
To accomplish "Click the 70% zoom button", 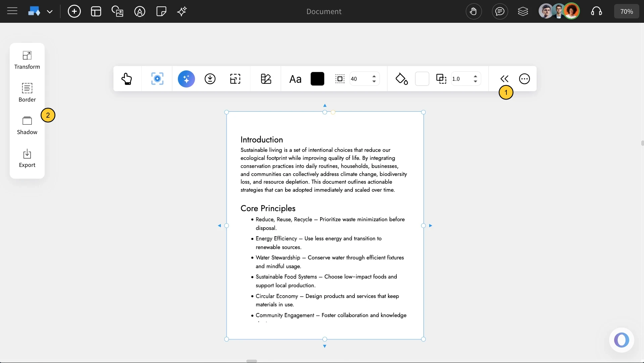I will pyautogui.click(x=626, y=11).
